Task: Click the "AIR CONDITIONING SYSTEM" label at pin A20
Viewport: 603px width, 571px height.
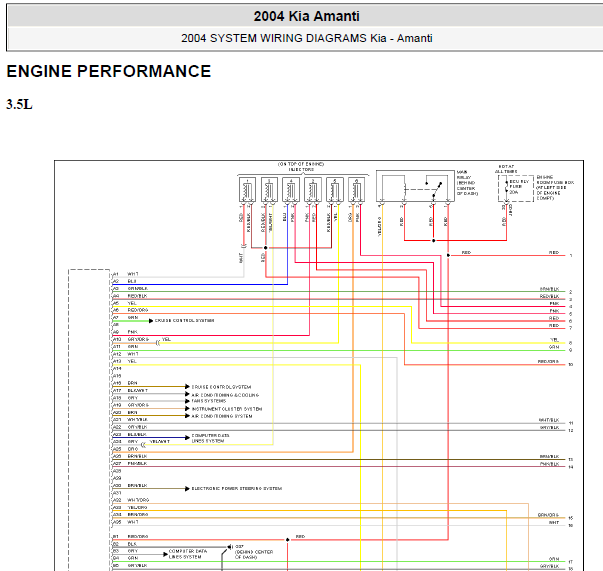Action: [x=222, y=416]
